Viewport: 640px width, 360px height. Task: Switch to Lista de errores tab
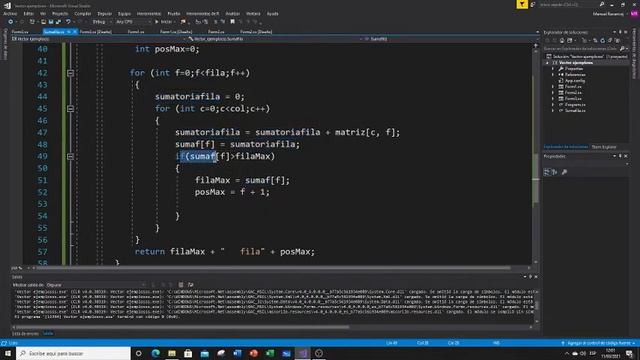pos(25,333)
